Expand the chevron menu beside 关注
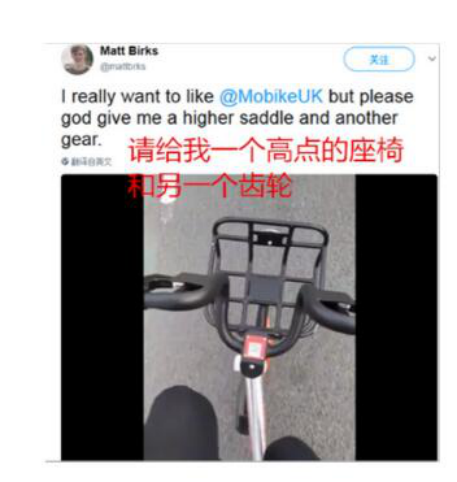Viewport: 457px width, 482px height. tap(432, 59)
